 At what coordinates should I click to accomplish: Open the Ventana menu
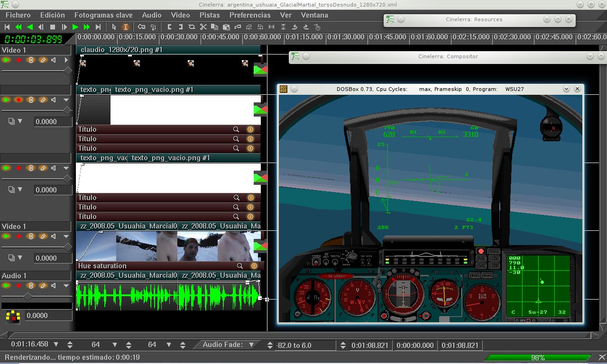[x=314, y=15]
